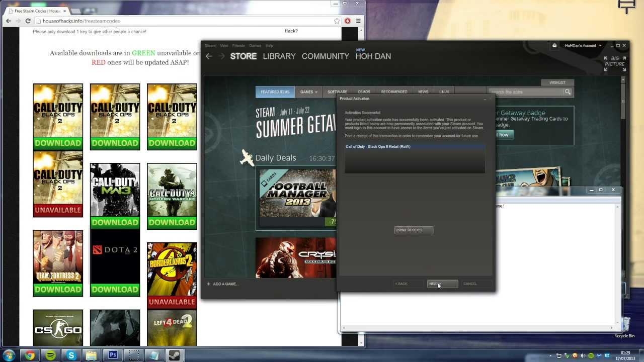This screenshot has height=362, width=644.
Task: Click Next in the Product Activation dialog
Action: (442, 284)
